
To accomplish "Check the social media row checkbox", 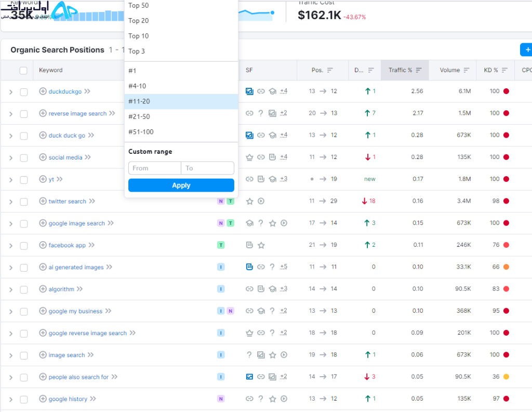I will pyautogui.click(x=24, y=158).
